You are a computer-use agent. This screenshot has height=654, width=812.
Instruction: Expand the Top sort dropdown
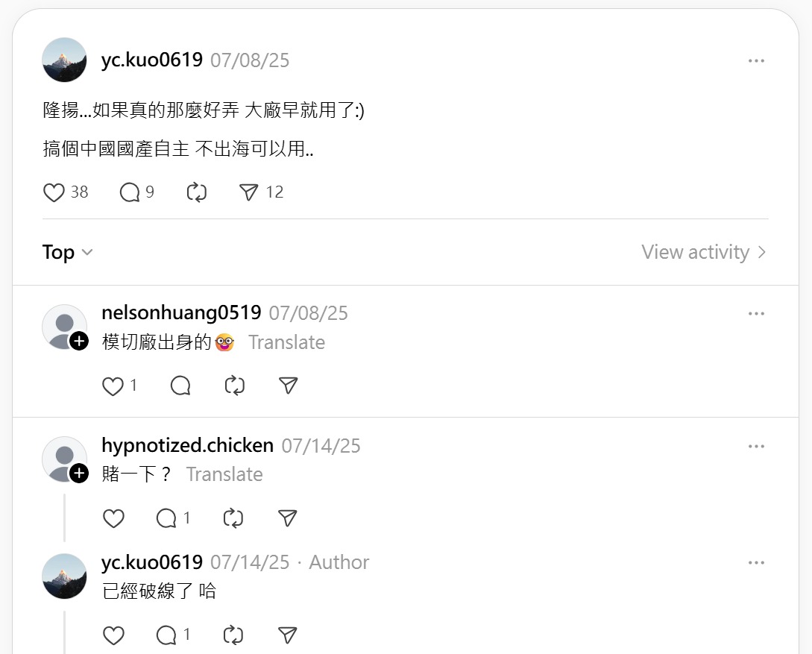(x=67, y=252)
